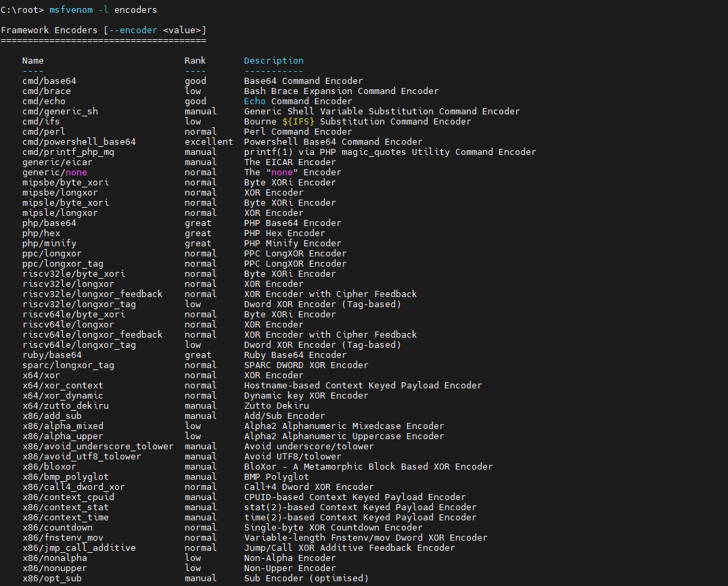Click the encoder name 'mipsle/longxor'

click(x=60, y=213)
